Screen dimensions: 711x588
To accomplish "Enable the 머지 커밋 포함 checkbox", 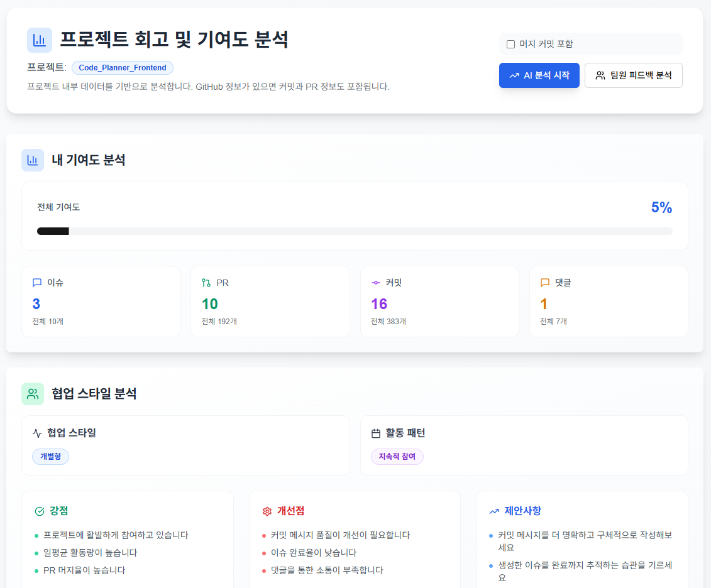I will (510, 45).
